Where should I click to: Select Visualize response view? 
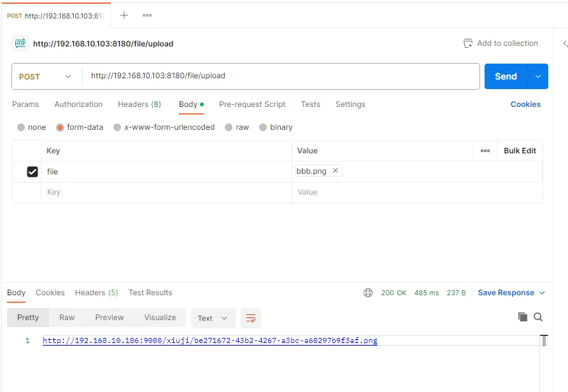click(160, 318)
